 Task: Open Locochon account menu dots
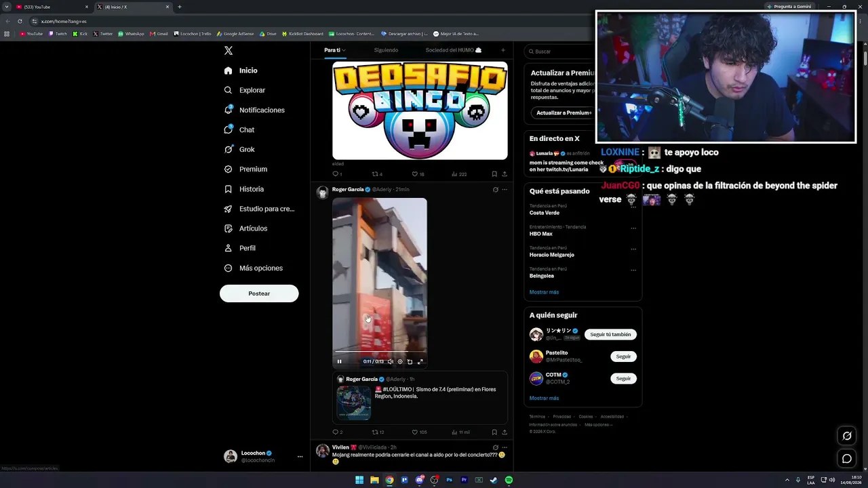pos(300,457)
